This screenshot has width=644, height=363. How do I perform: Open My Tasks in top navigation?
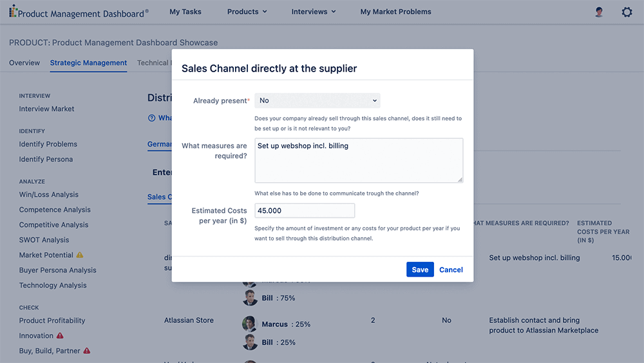185,12
